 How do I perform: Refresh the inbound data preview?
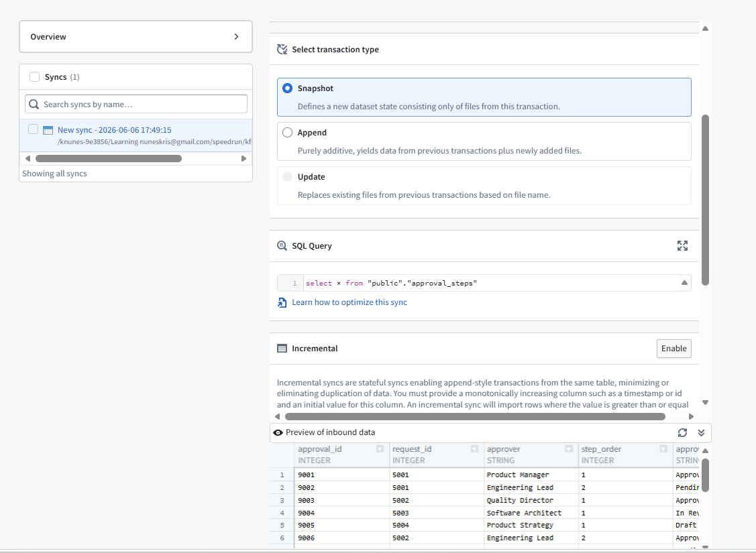click(682, 432)
